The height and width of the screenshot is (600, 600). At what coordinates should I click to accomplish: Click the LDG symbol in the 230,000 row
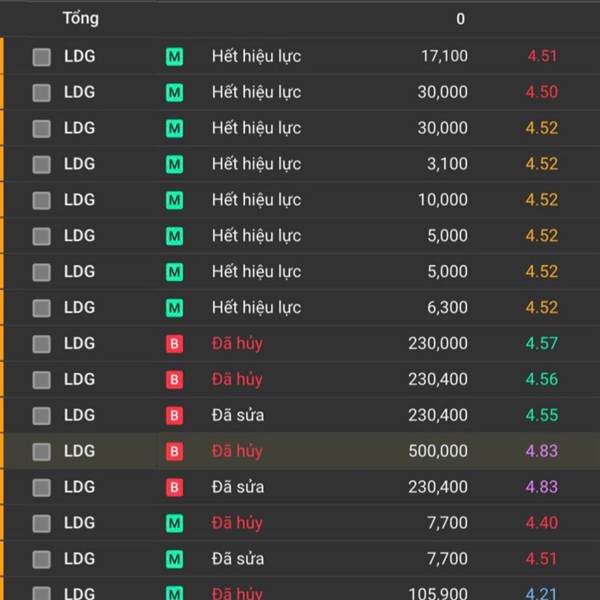click(x=79, y=344)
